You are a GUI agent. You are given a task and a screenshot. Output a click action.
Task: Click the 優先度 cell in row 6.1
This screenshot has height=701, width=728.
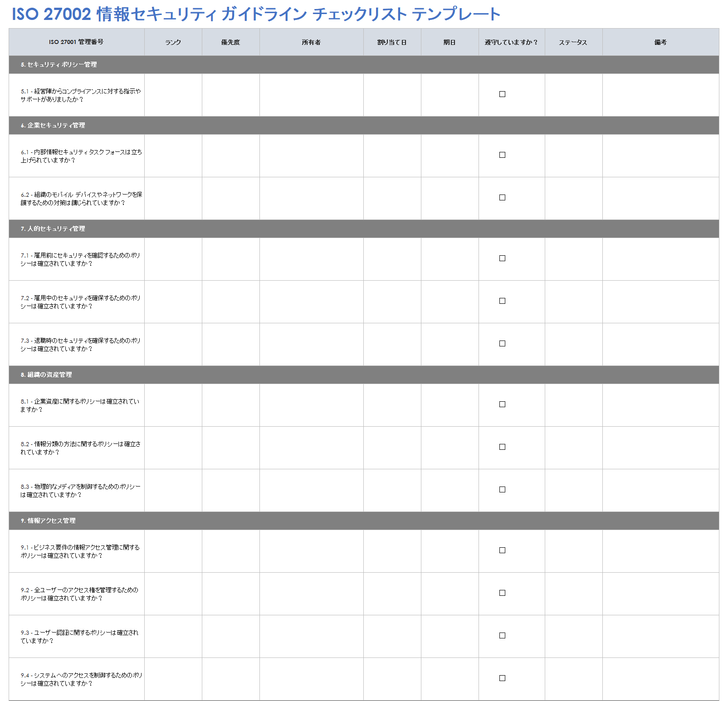[231, 156]
